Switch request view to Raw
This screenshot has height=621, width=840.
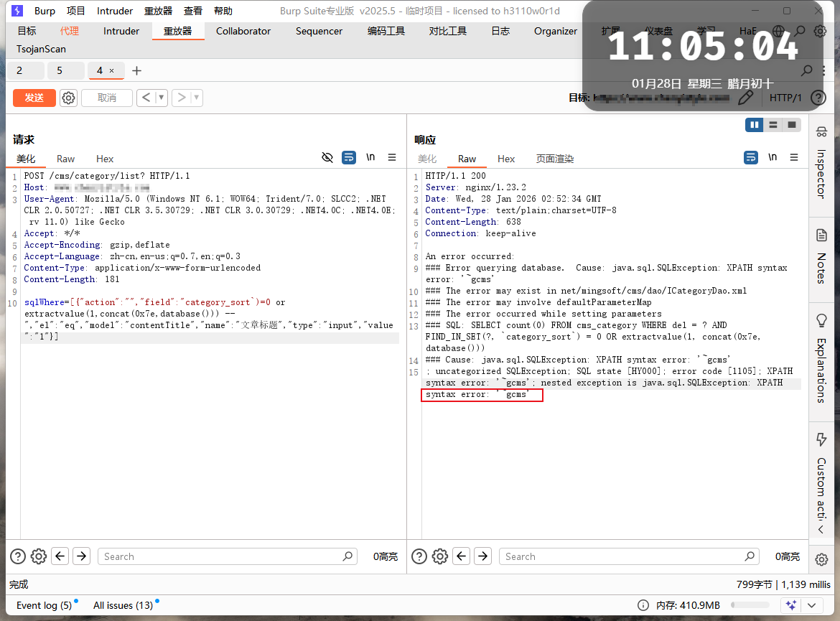65,159
